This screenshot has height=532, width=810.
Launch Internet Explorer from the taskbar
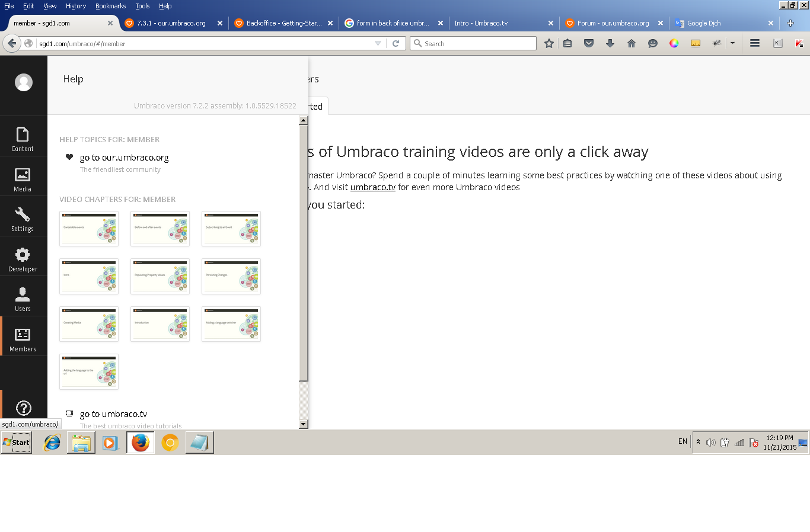52,443
